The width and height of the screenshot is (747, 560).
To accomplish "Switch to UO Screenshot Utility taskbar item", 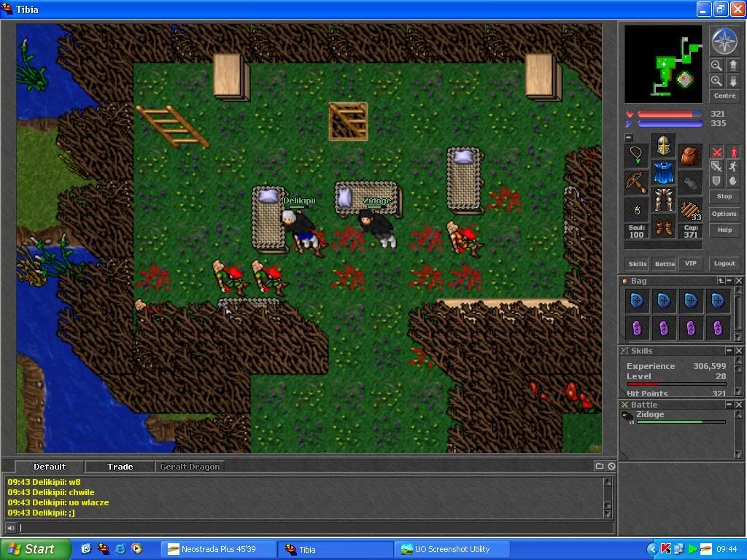I will tap(452, 549).
